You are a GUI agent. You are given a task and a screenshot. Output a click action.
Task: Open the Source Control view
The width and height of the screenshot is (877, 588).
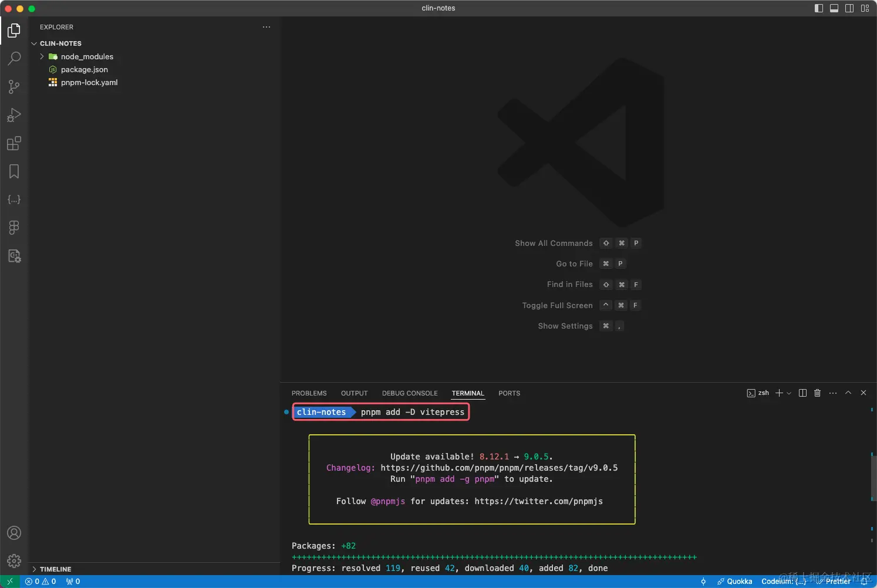coord(14,87)
